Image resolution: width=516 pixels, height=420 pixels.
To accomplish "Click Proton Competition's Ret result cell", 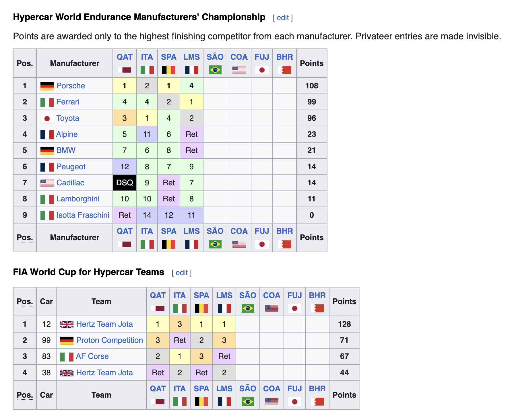I will (x=180, y=340).
